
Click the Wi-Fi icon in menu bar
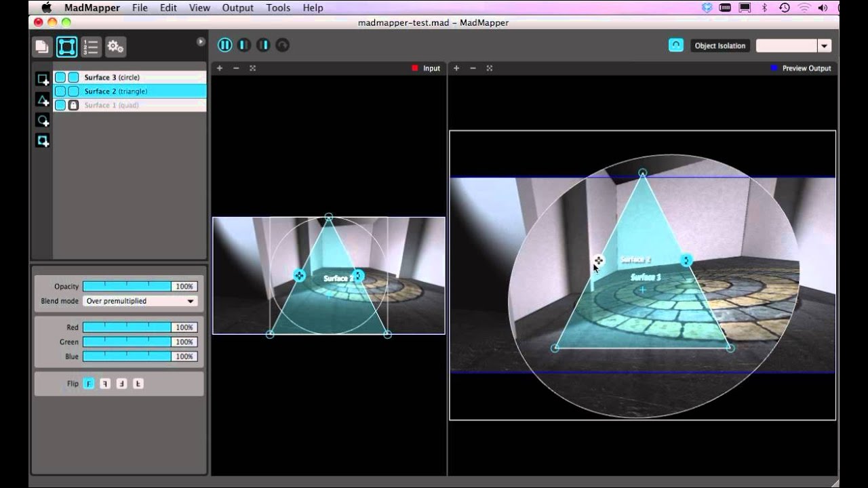[x=804, y=8]
